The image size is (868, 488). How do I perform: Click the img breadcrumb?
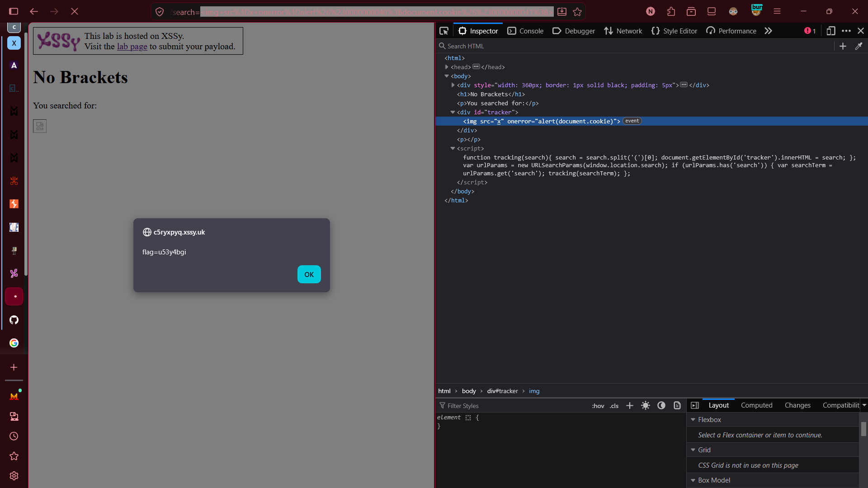[x=534, y=391]
